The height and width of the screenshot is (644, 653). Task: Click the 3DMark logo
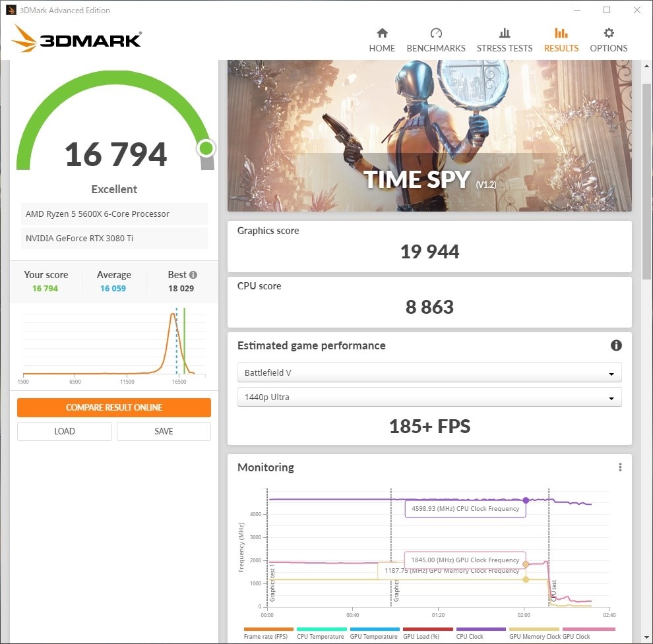point(77,39)
